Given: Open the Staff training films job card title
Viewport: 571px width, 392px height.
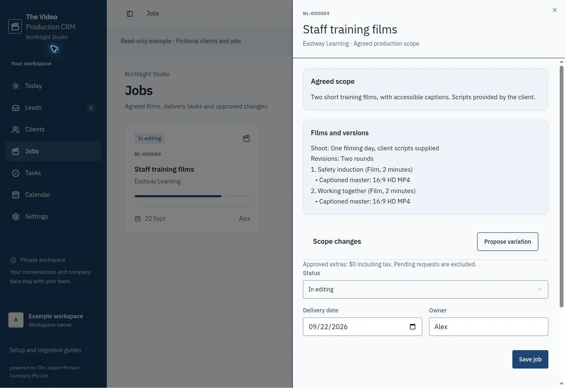Looking at the screenshot, I should pos(164,169).
